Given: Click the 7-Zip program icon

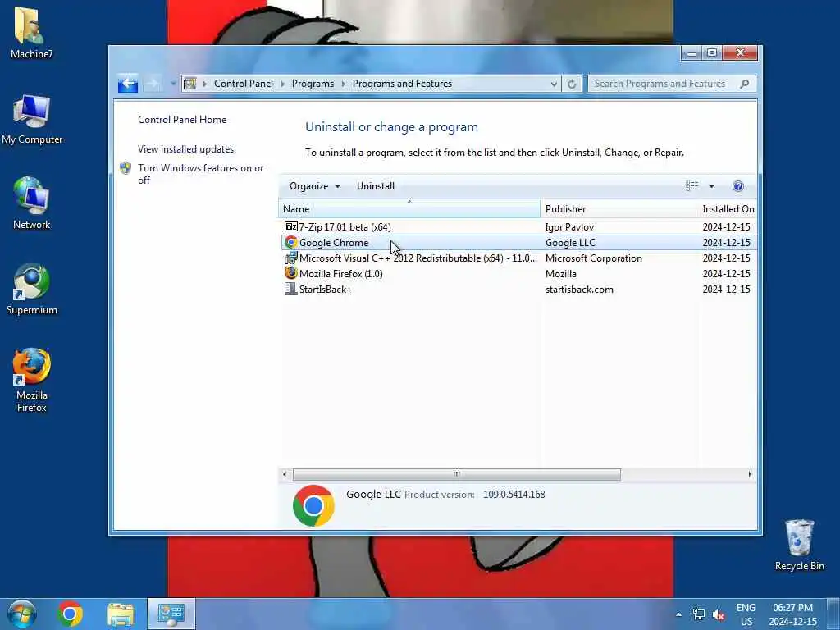Looking at the screenshot, I should tap(291, 226).
